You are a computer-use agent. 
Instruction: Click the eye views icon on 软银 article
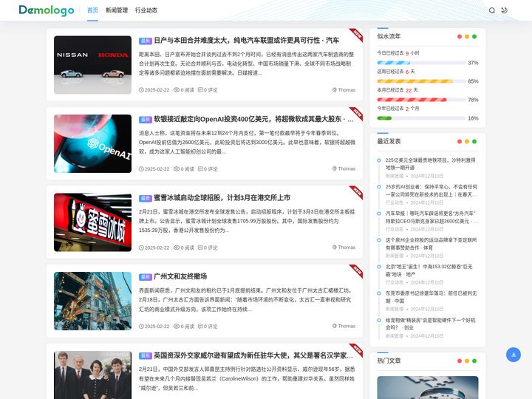(177, 168)
